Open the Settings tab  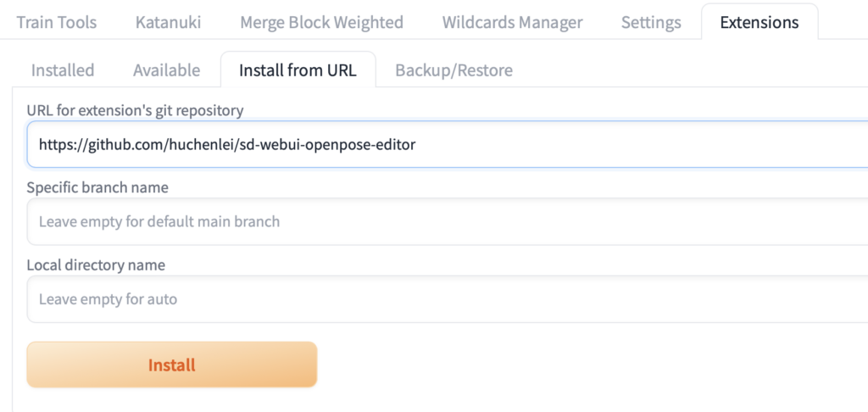click(x=650, y=22)
